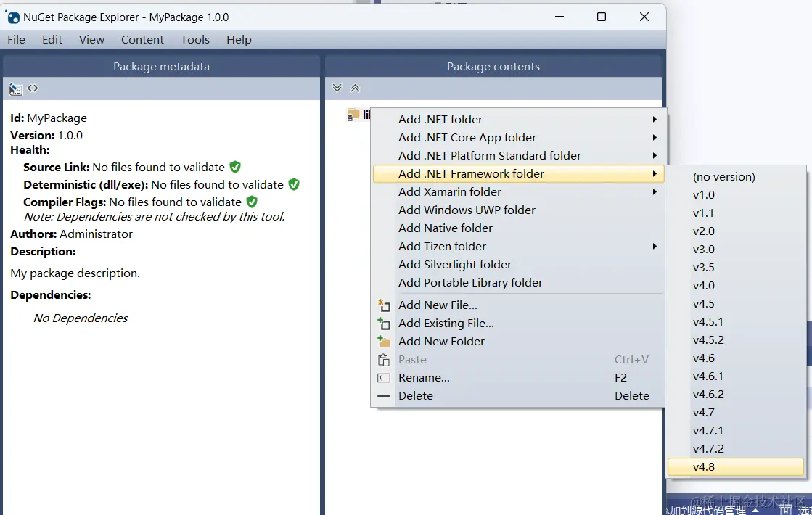Image resolution: width=812 pixels, height=515 pixels.
Task: Expand the Add .NET folder submenu
Action: click(x=518, y=120)
